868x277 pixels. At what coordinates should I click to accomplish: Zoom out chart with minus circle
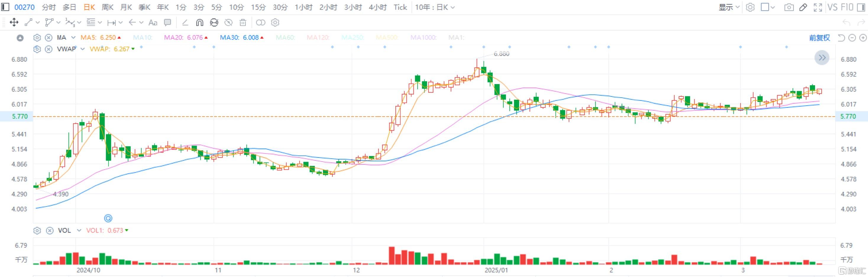pos(852,38)
